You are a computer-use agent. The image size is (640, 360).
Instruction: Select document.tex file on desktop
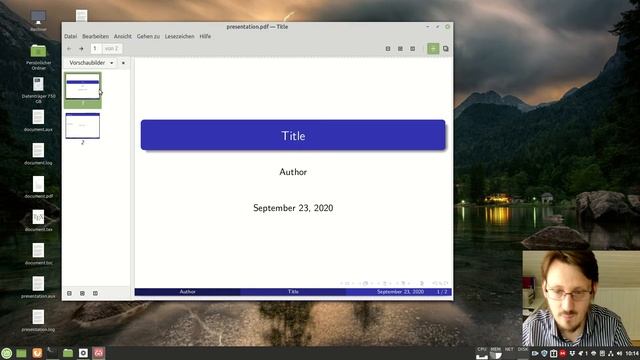[38, 221]
